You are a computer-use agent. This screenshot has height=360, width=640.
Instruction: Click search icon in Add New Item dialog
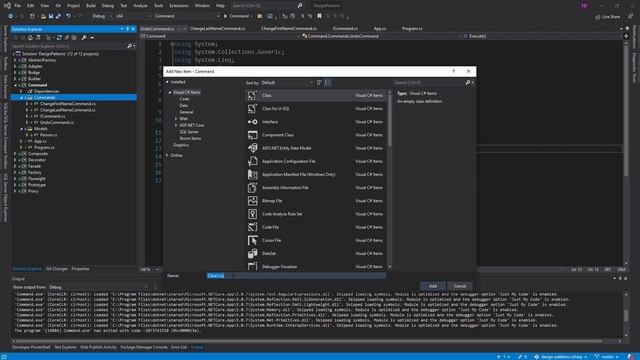(x=468, y=83)
